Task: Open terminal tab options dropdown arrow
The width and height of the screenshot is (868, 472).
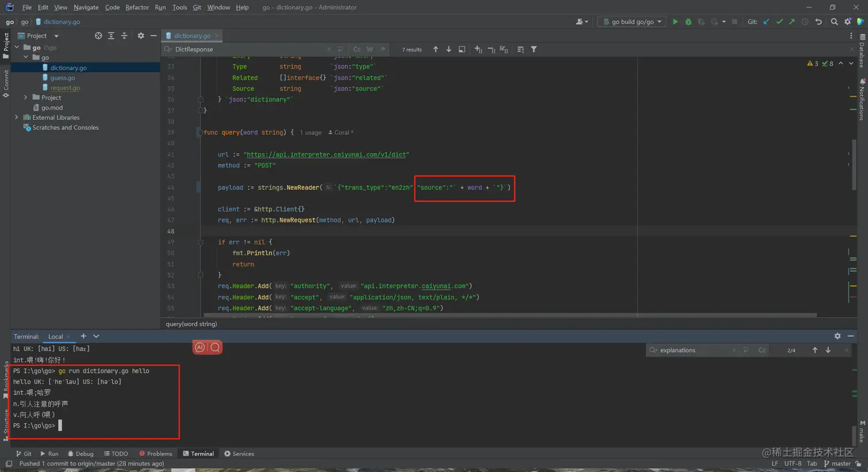Action: click(x=96, y=336)
